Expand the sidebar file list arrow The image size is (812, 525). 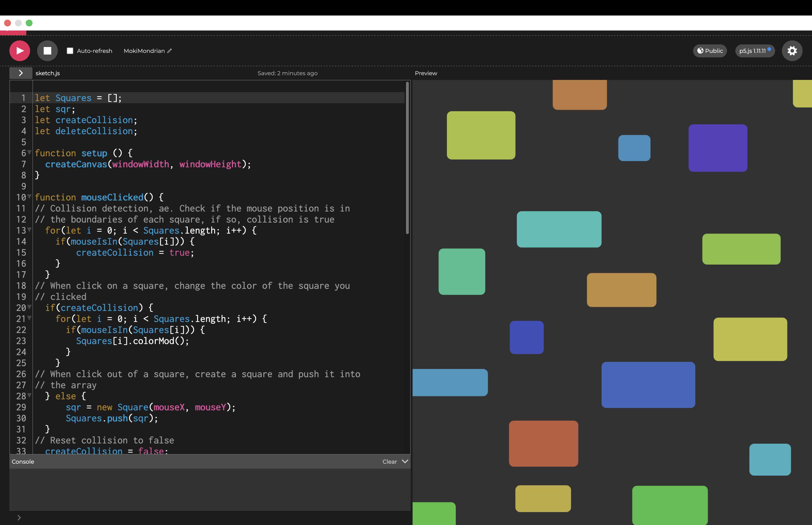pos(21,73)
